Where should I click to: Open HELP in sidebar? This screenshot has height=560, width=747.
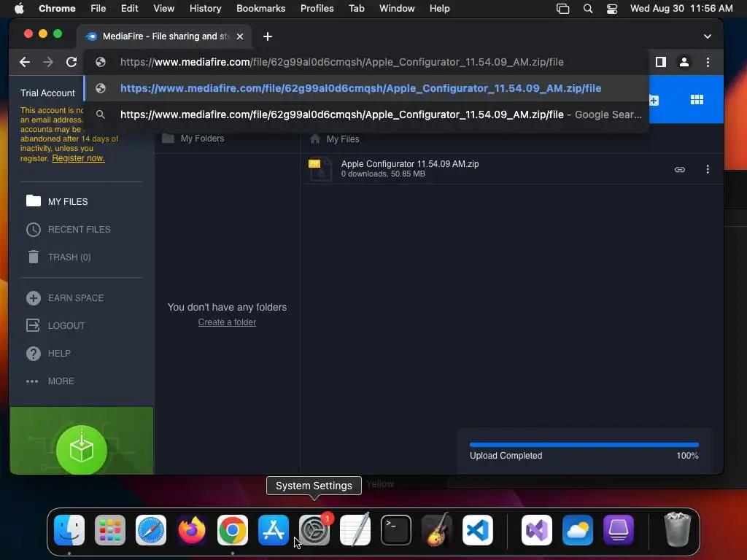pyautogui.click(x=48, y=354)
